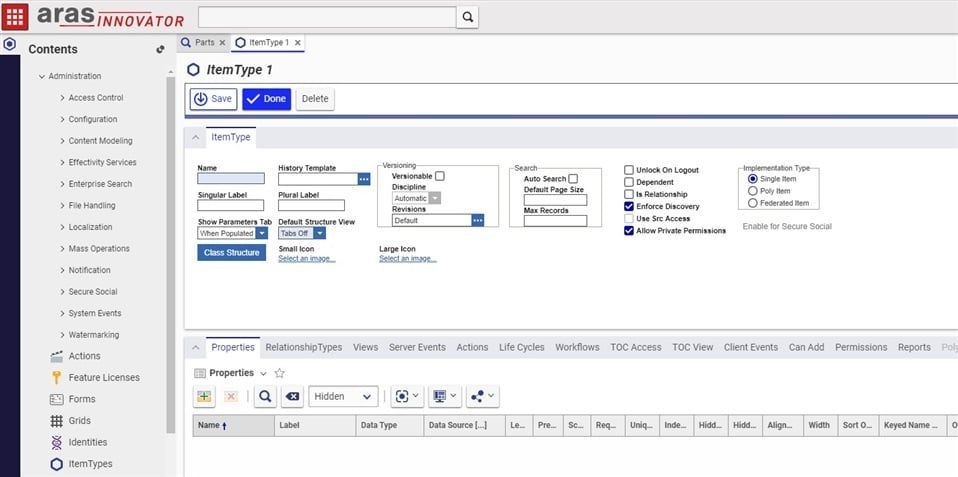Image resolution: width=958 pixels, height=477 pixels.
Task: Open the red grid navigation menu icon
Action: (16, 17)
